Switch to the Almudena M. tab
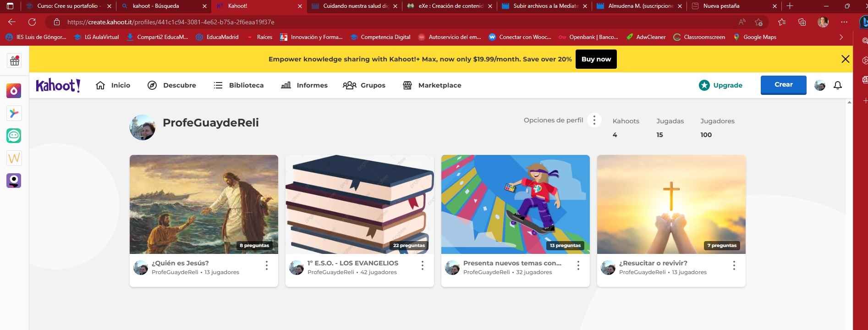This screenshot has height=330, width=868. click(639, 6)
